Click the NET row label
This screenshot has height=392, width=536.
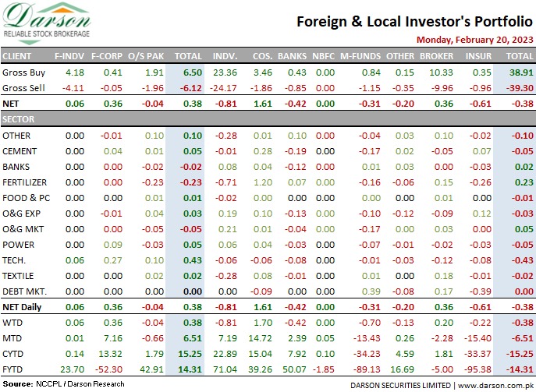coord(11,104)
